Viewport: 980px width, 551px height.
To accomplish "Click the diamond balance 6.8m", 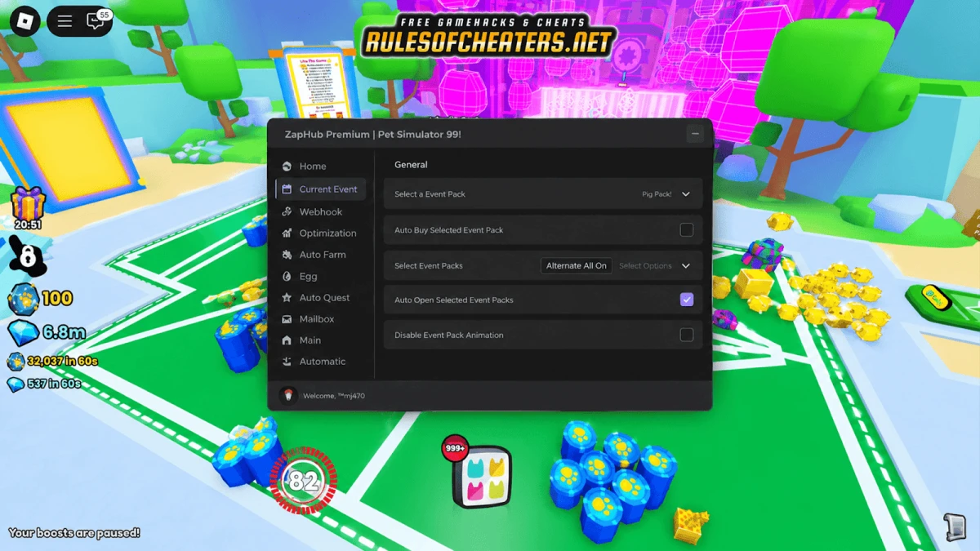I will (46, 332).
